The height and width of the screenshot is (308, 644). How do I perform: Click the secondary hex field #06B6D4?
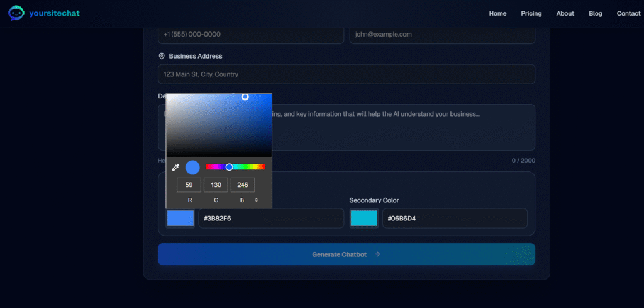coord(452,219)
